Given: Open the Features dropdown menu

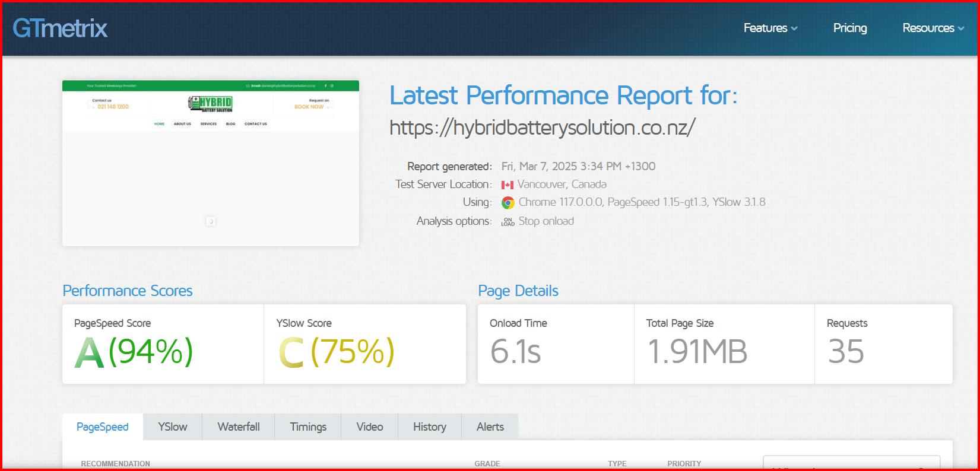Looking at the screenshot, I should coord(770,28).
